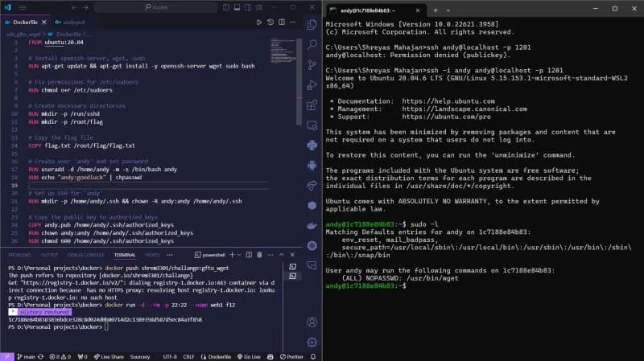Close the Dockerfile editor tab
This screenshot has width=644, height=361.
pyautogui.click(x=44, y=23)
